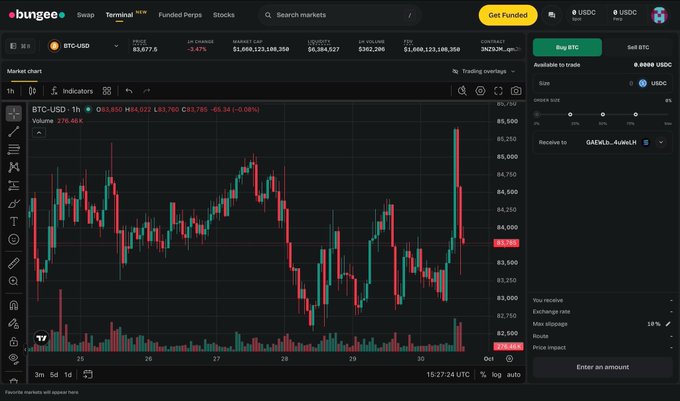Open the Swap page
The height and width of the screenshot is (401, 680).
tap(85, 15)
